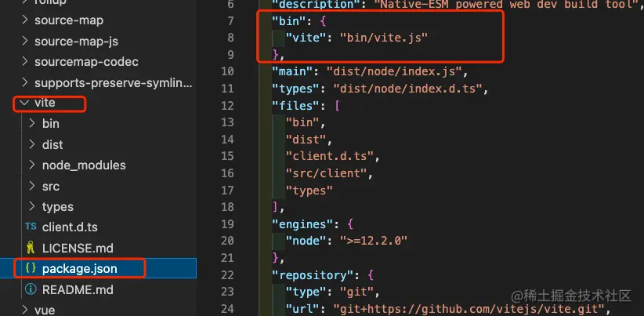Image resolution: width=644 pixels, height=316 pixels.
Task: Expand the dist folder chevron
Action: coord(32,144)
